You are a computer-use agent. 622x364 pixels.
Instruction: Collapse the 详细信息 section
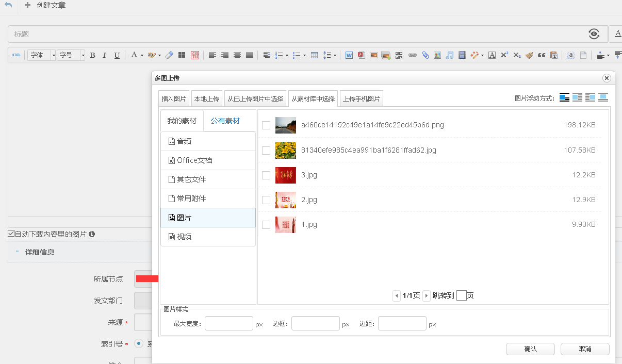[x=17, y=252]
